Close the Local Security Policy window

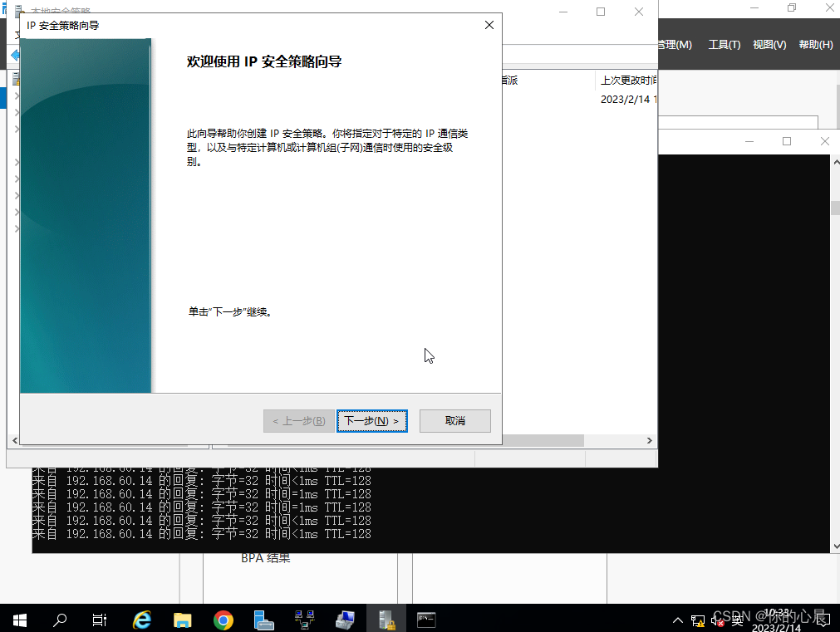(x=639, y=12)
